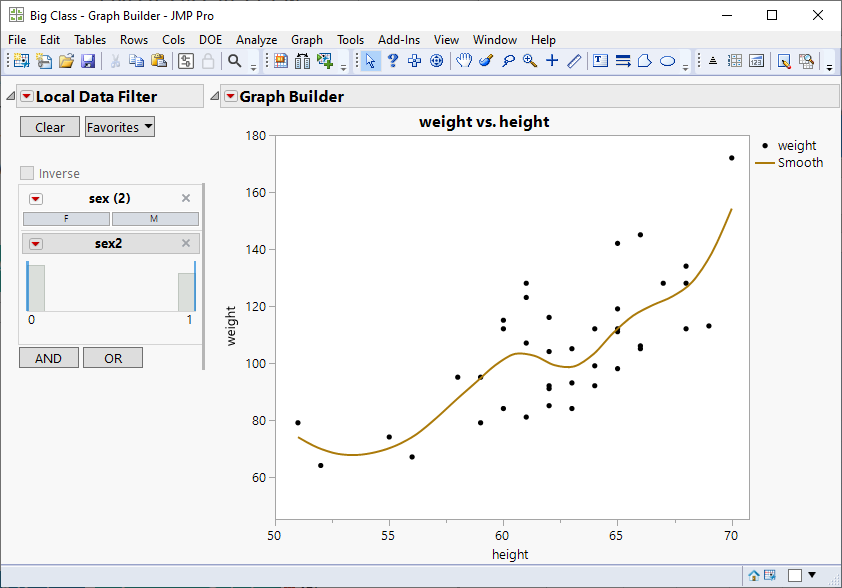Open the DOE menu

point(210,40)
